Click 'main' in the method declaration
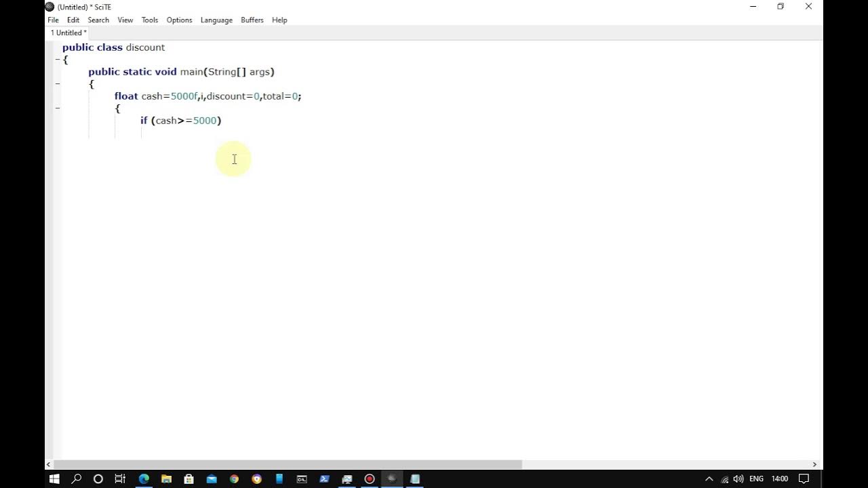The height and width of the screenshot is (488, 868). pos(191,72)
